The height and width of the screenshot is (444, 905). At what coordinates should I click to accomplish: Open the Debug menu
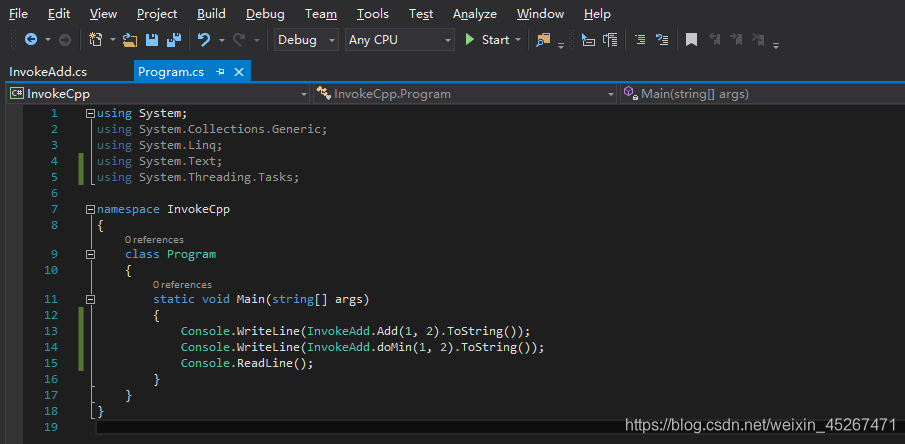(x=265, y=13)
